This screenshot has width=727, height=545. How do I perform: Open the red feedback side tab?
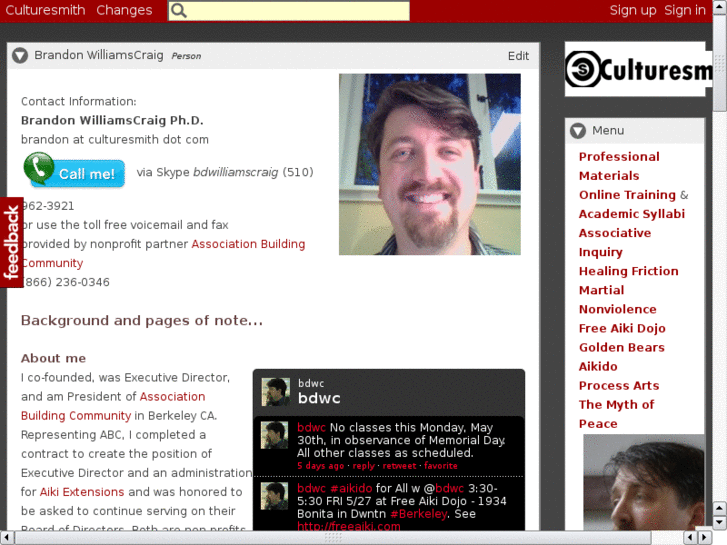click(12, 242)
